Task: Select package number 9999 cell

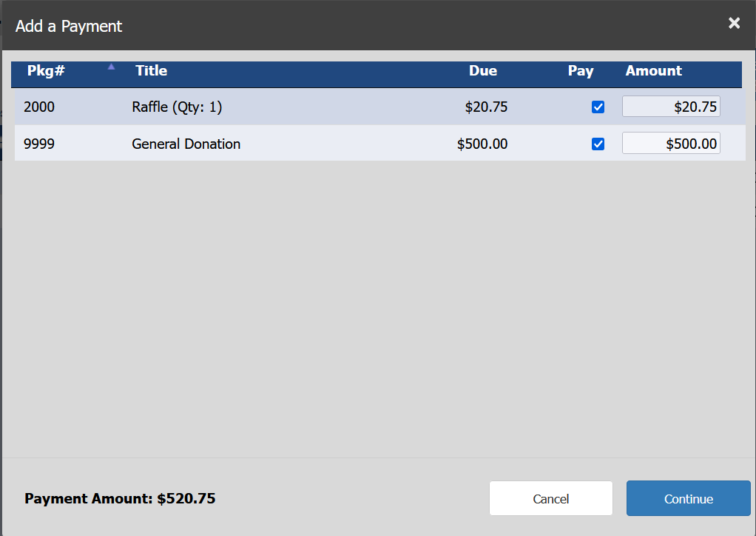Action: [39, 144]
